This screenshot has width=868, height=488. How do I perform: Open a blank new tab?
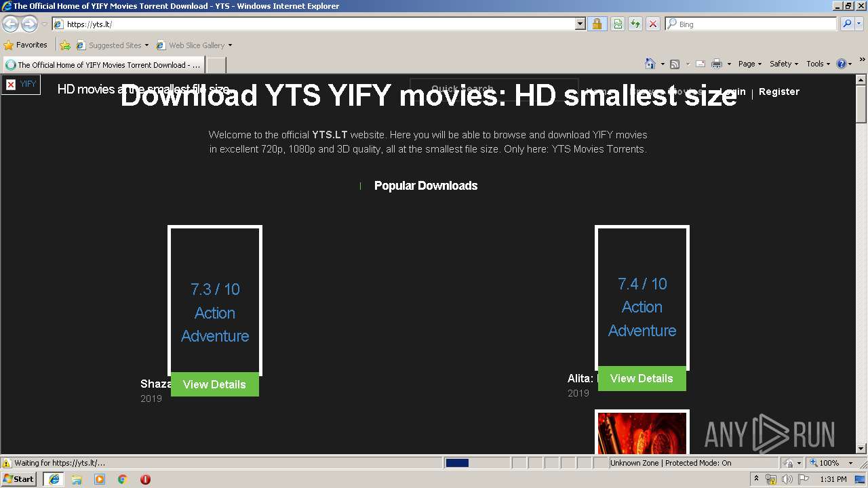[x=216, y=65]
